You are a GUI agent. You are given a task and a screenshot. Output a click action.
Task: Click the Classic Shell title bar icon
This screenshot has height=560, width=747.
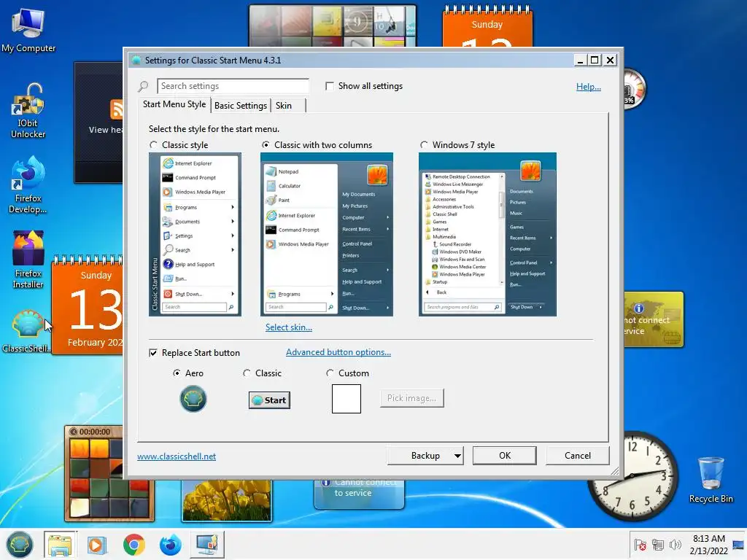136,61
